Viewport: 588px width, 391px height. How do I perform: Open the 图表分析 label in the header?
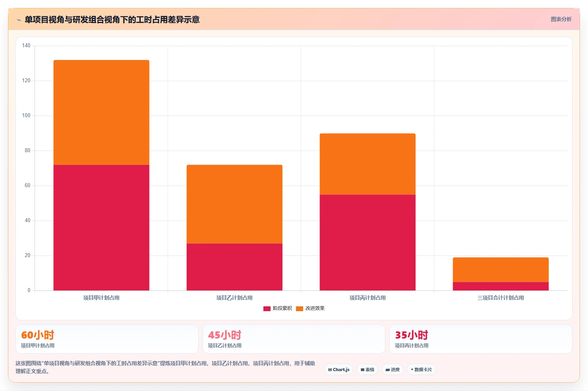tap(561, 19)
